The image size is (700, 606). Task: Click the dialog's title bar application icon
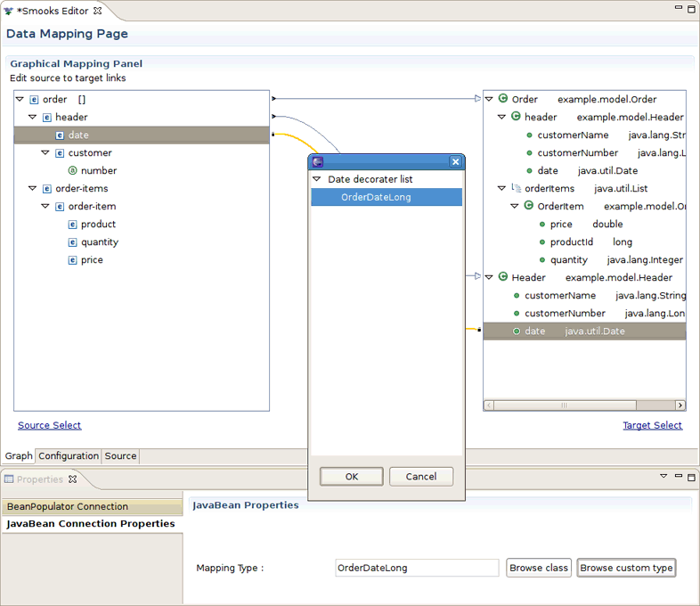click(x=318, y=161)
